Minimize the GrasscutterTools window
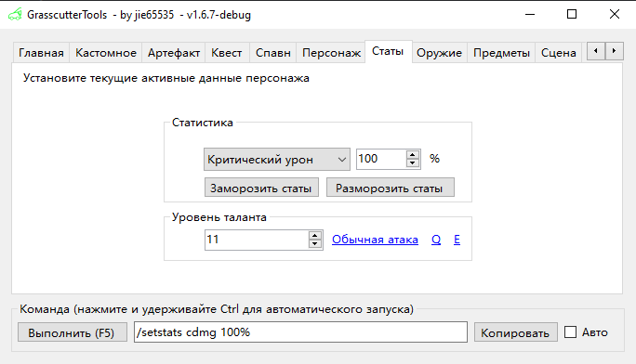Viewport: 636px width, 364px height. coord(530,15)
